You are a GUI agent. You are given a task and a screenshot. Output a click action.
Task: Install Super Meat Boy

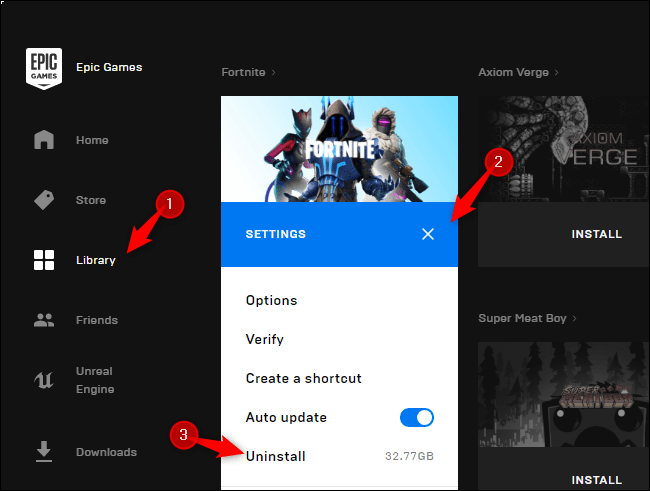point(596,480)
